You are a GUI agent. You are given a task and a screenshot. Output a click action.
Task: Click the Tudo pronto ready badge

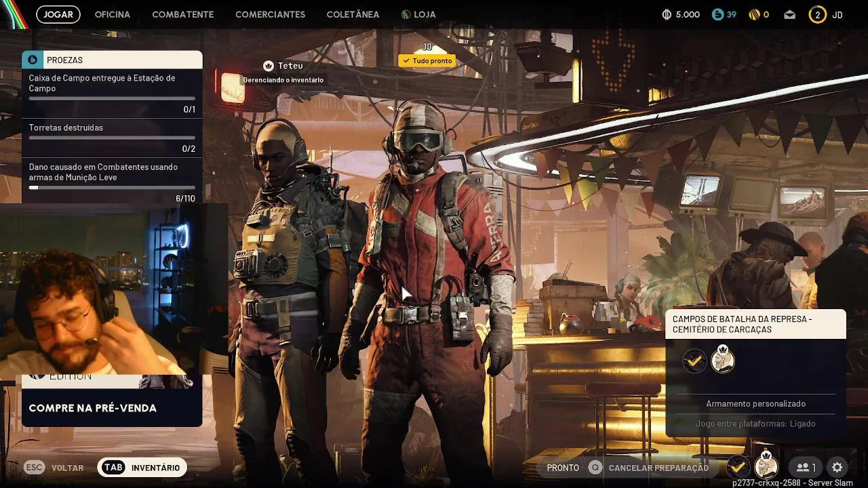(427, 60)
